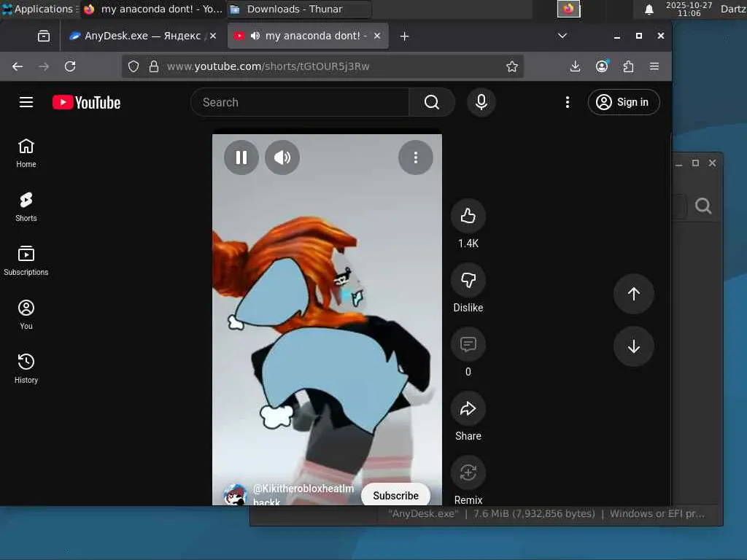
Task: Open Subscriptions in the YouTube sidebar
Action: [x=26, y=260]
